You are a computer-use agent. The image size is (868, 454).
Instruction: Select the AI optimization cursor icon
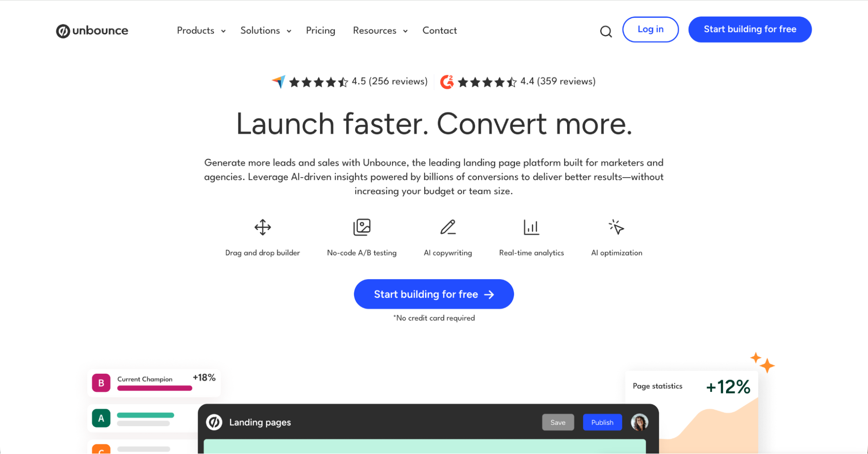pos(616,227)
